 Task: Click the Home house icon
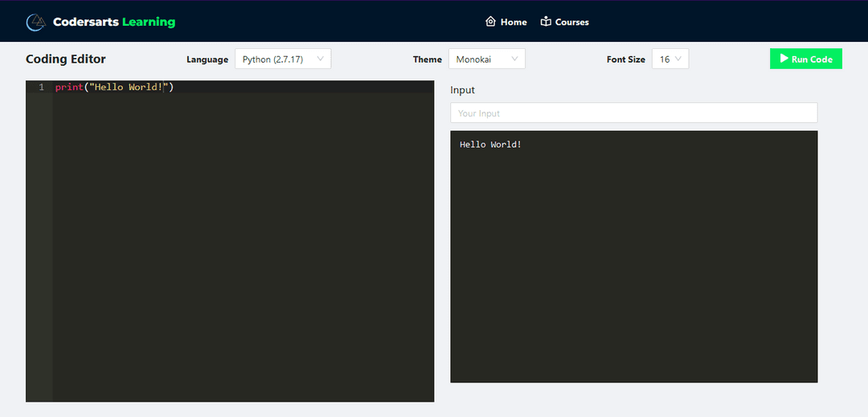click(491, 22)
